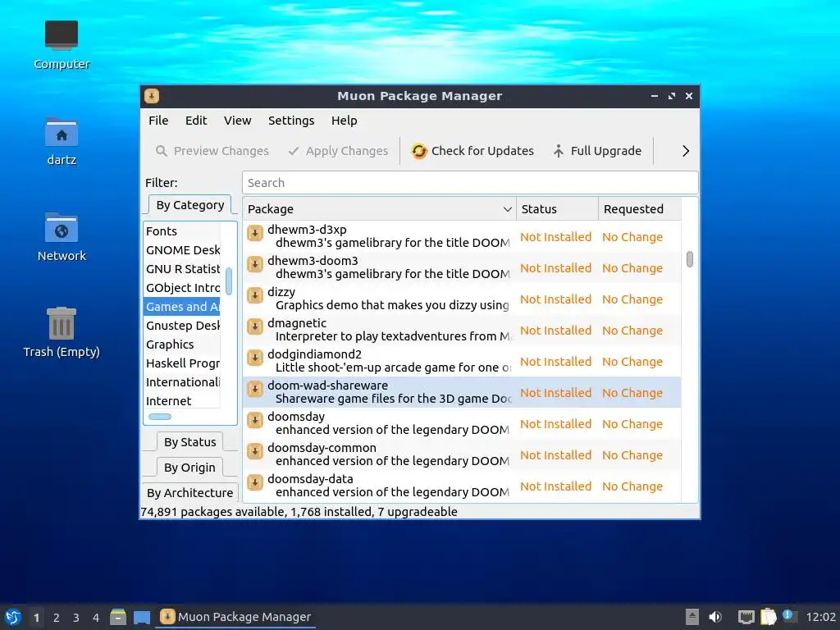840x630 pixels.
Task: Select the GNOME Desktop category
Action: coord(182,250)
